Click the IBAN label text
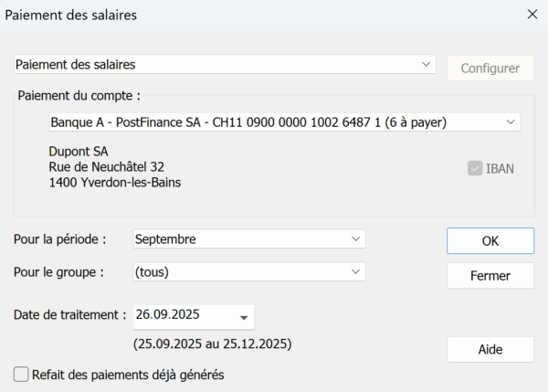548x392 pixels. tap(500, 169)
